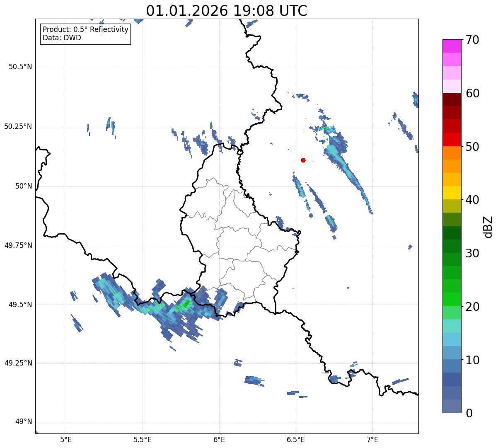
Task: Click the 50.5°N latitude tick label
Action: pos(20,67)
